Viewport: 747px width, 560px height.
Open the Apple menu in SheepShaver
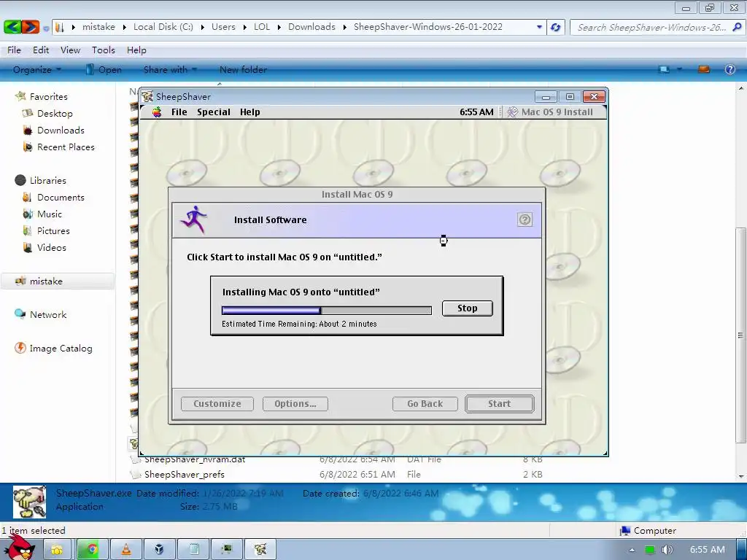pos(157,112)
